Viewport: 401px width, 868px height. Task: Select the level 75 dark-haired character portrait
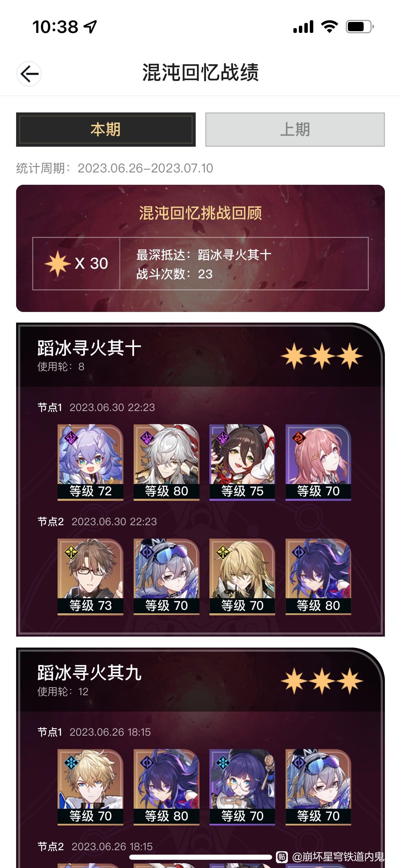point(242,462)
